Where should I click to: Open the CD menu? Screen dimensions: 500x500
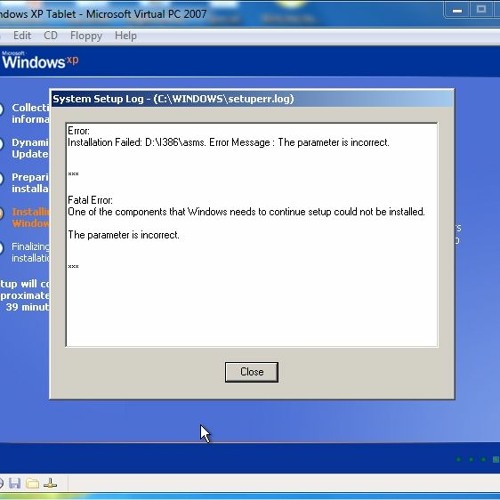pyautogui.click(x=51, y=35)
